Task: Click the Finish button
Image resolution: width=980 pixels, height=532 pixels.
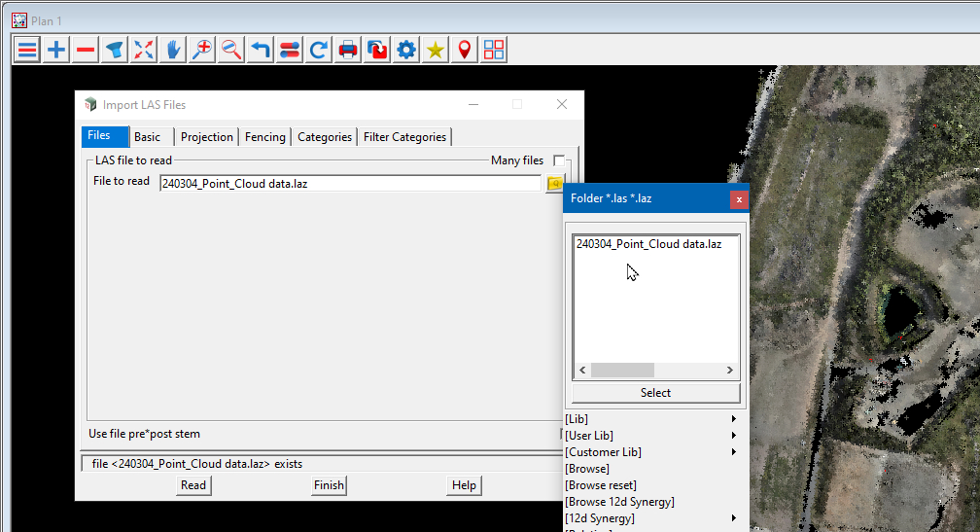Action: click(x=329, y=485)
